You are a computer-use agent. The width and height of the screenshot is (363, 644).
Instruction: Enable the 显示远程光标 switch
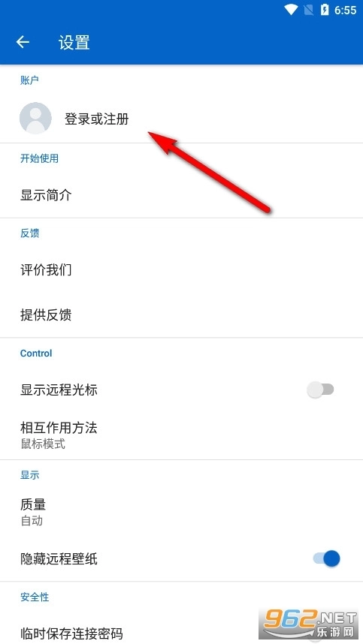(320, 390)
